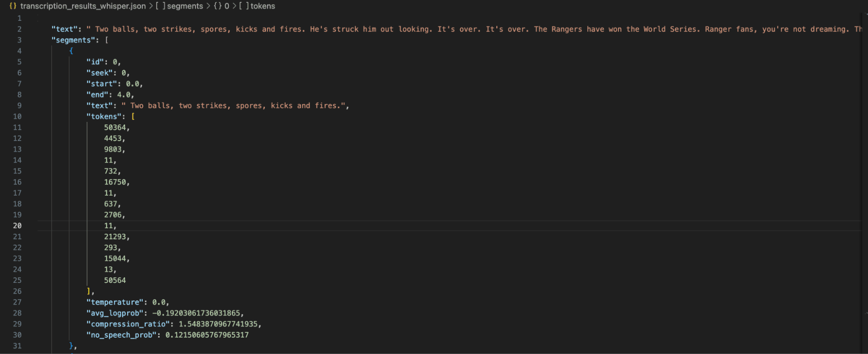Image resolution: width=868 pixels, height=354 pixels.
Task: Click the yellow closing bracket on line 26
Action: point(89,291)
